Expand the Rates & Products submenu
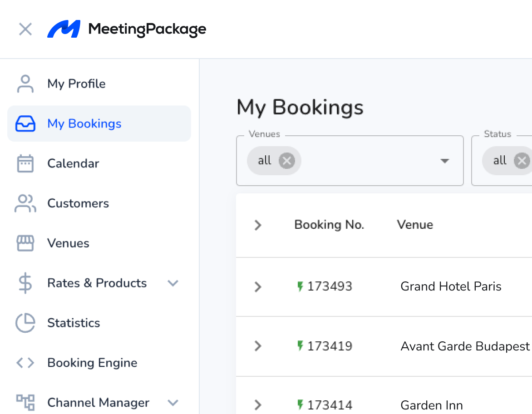This screenshot has width=532, height=414. [173, 283]
